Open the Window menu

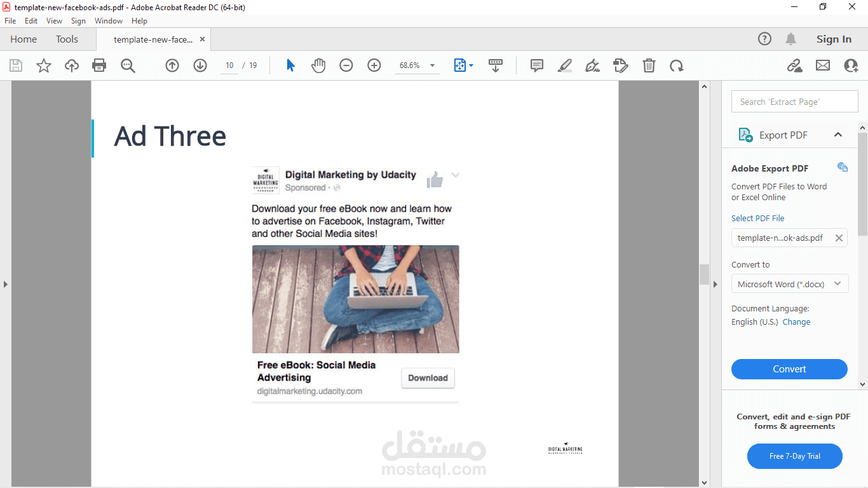[109, 21]
